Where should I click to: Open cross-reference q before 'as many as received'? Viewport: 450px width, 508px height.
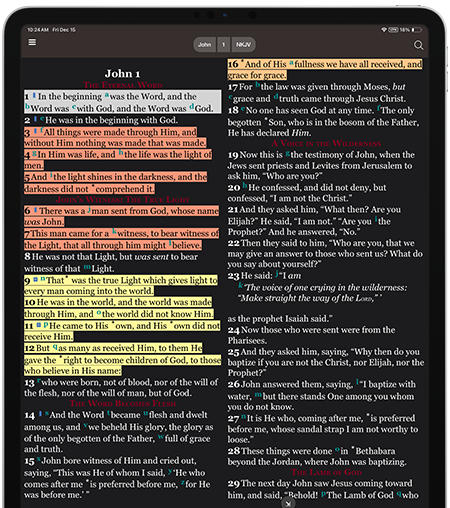(55, 347)
